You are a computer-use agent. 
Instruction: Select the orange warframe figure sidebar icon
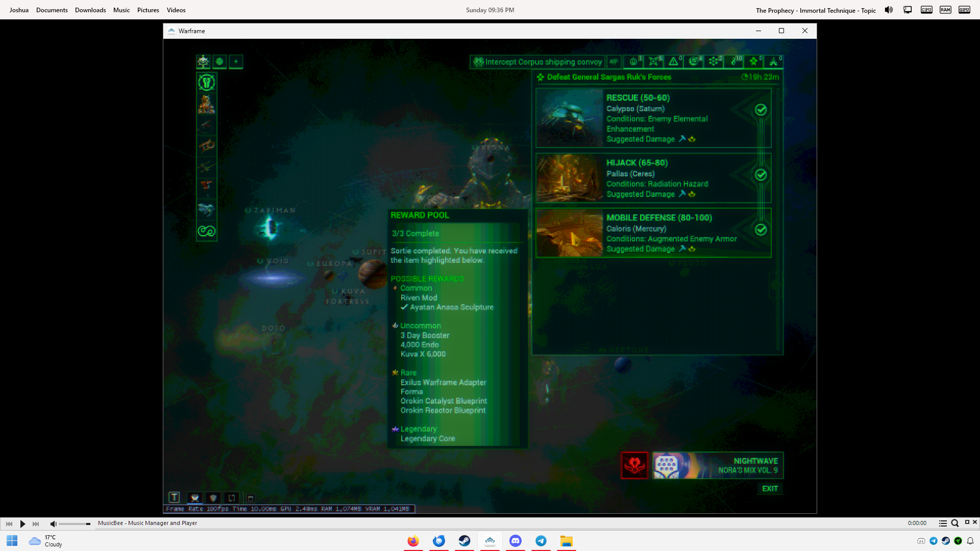point(207,104)
